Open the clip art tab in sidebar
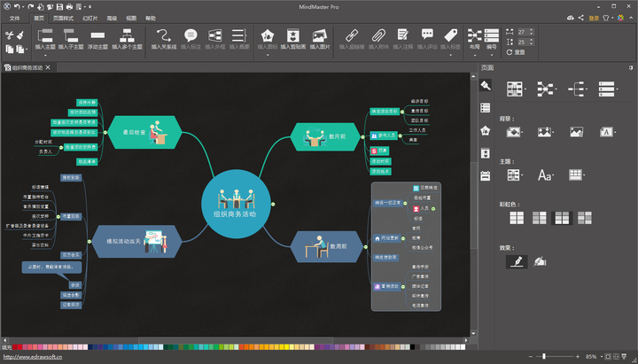Viewport: 638px width, 364px height. pyautogui.click(x=485, y=153)
